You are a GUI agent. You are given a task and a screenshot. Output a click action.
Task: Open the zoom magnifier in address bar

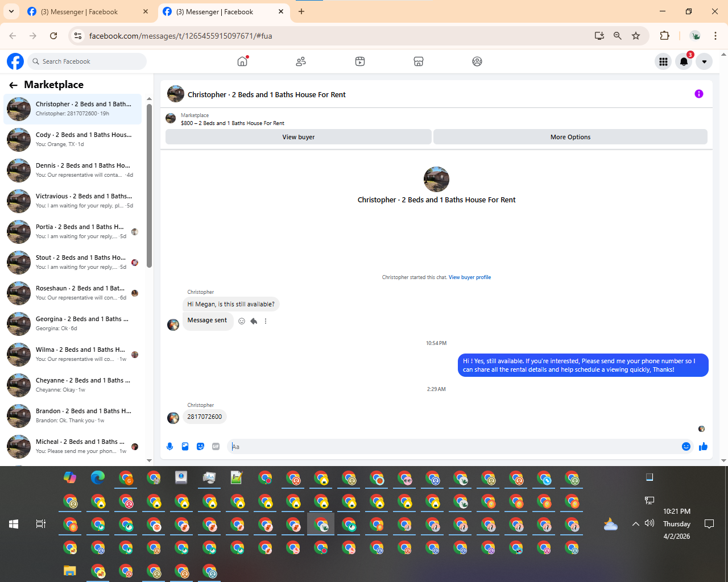pyautogui.click(x=618, y=36)
